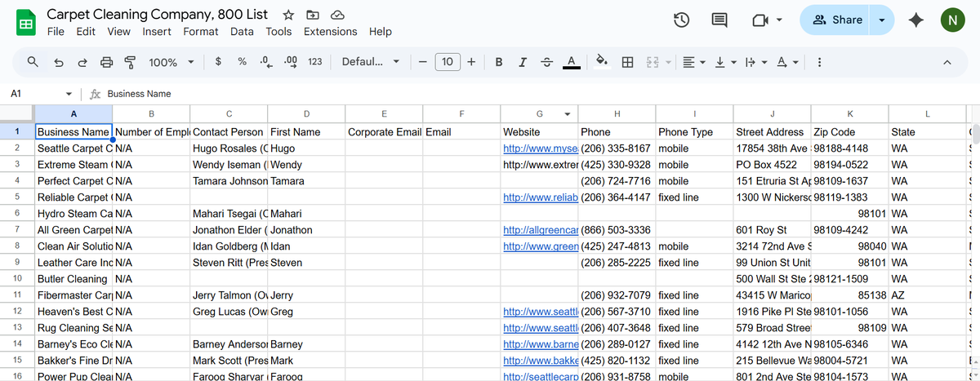Decrease decimal places

[265, 61]
